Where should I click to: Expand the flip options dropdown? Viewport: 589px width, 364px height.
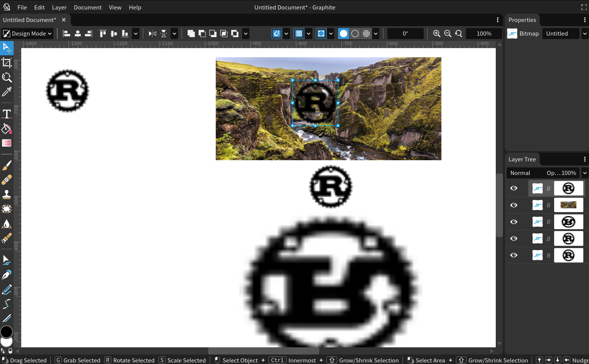174,34
